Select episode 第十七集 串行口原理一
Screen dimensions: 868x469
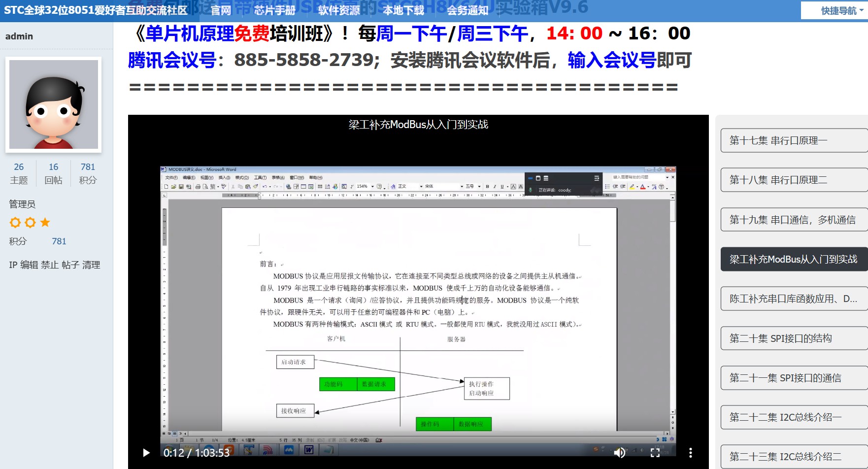[794, 140]
